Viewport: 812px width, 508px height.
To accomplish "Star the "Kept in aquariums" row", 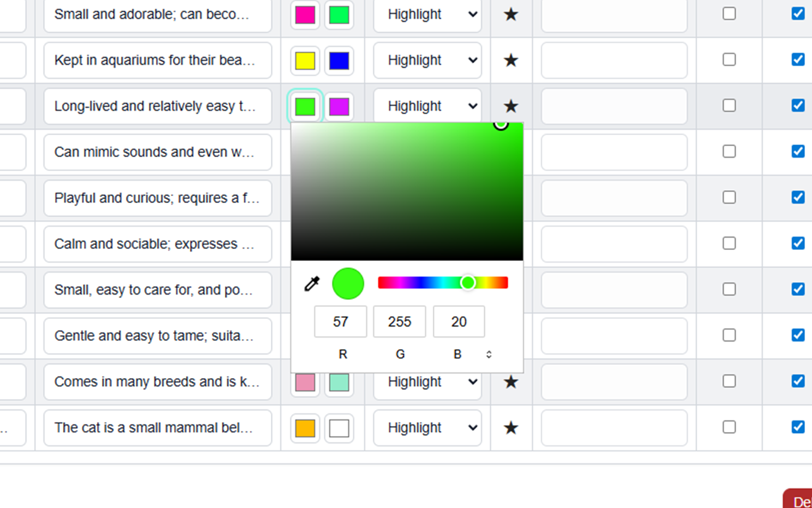I will tap(511, 60).
